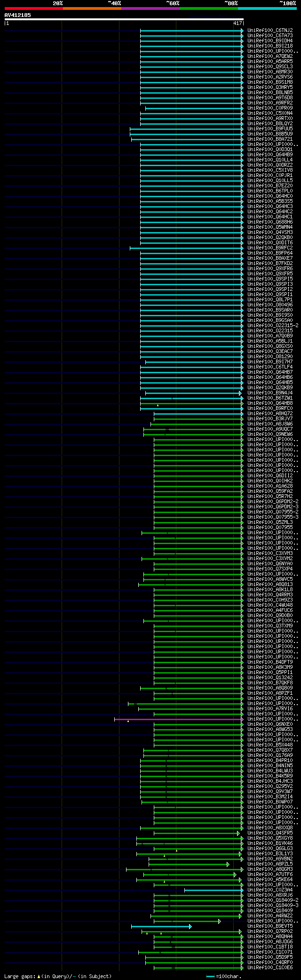Select the UniRef100_C6TLF4 hit label

[270, 367]
